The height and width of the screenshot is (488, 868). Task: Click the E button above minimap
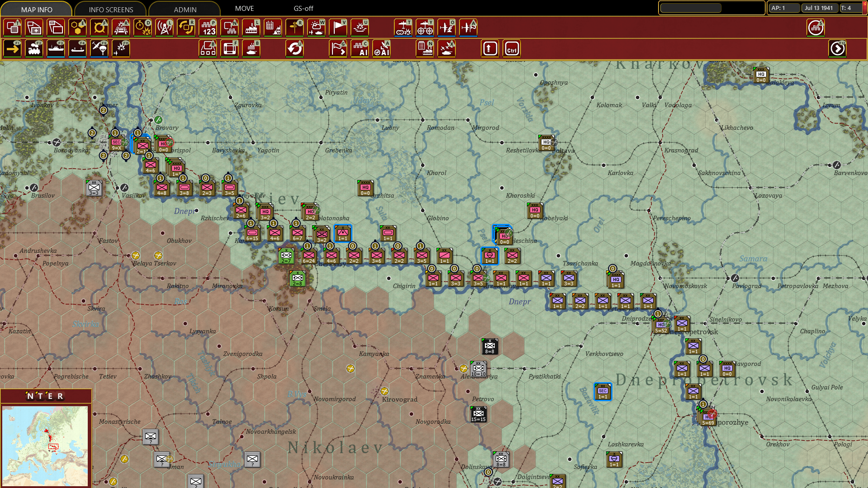(x=50, y=396)
